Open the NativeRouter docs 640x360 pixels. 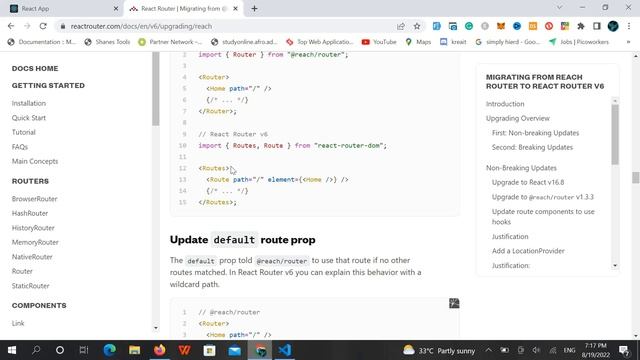click(x=32, y=257)
